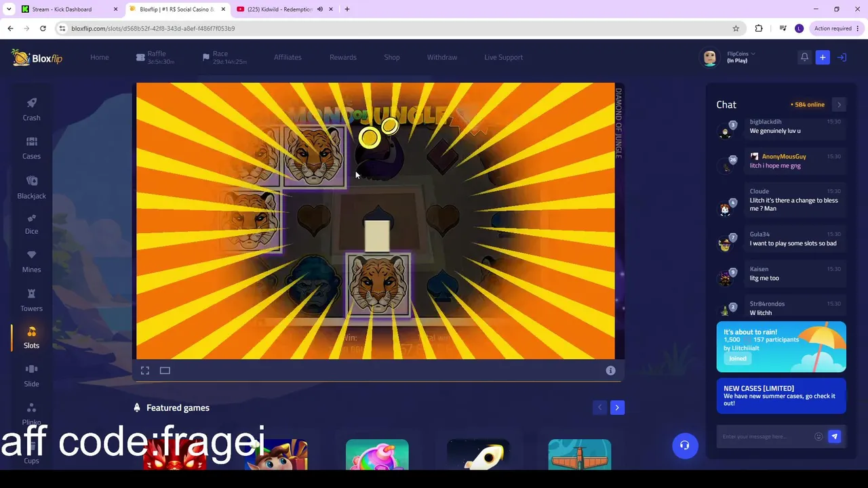
Task: Click username AnonyMousGuy in chat
Action: [784, 157]
